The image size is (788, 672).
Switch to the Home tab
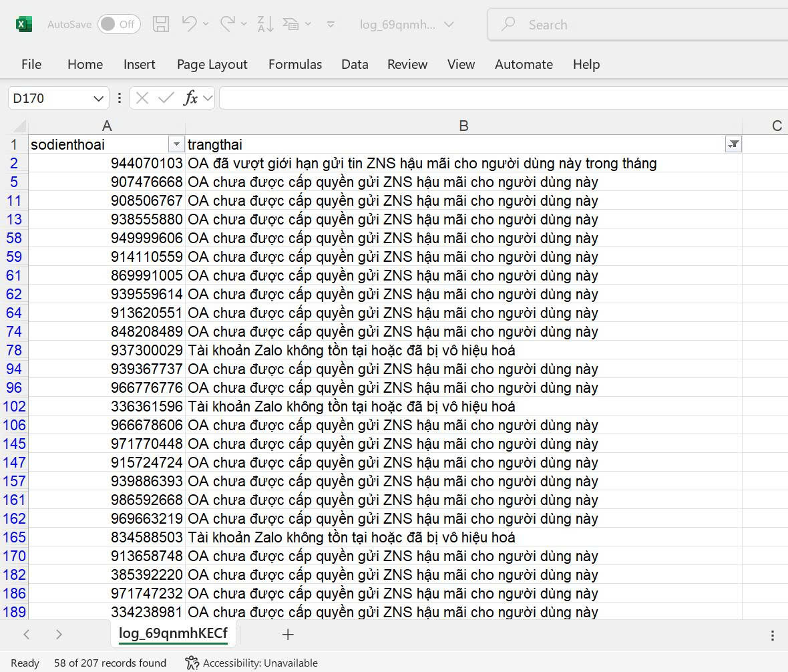pyautogui.click(x=85, y=64)
